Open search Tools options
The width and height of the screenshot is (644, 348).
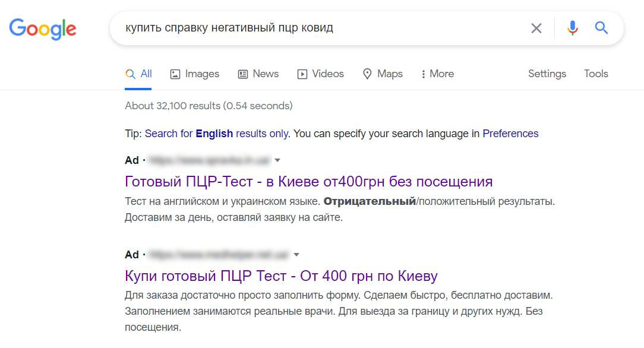pos(596,74)
